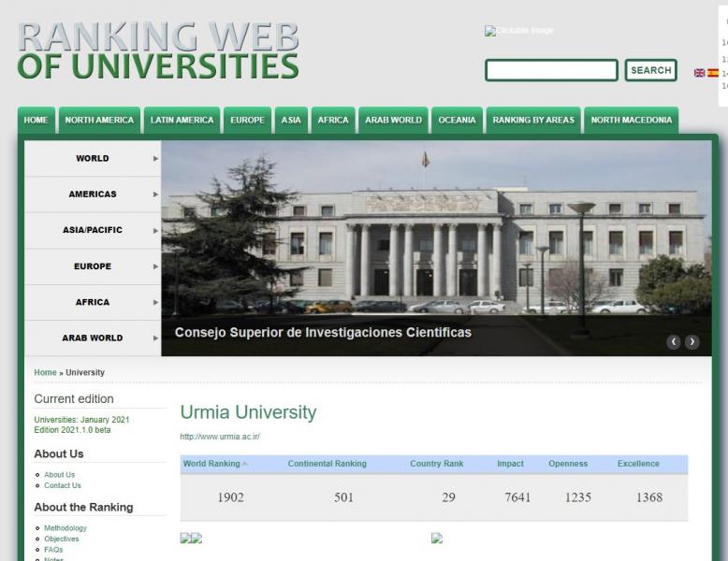Open the AFRICA navigation tab
Viewport: 728px width, 561px height.
pos(333,121)
